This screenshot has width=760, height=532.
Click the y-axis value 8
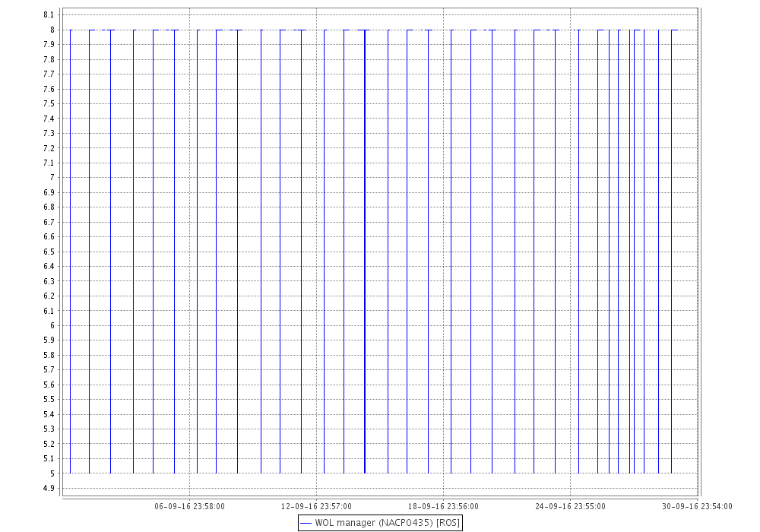tap(52, 30)
